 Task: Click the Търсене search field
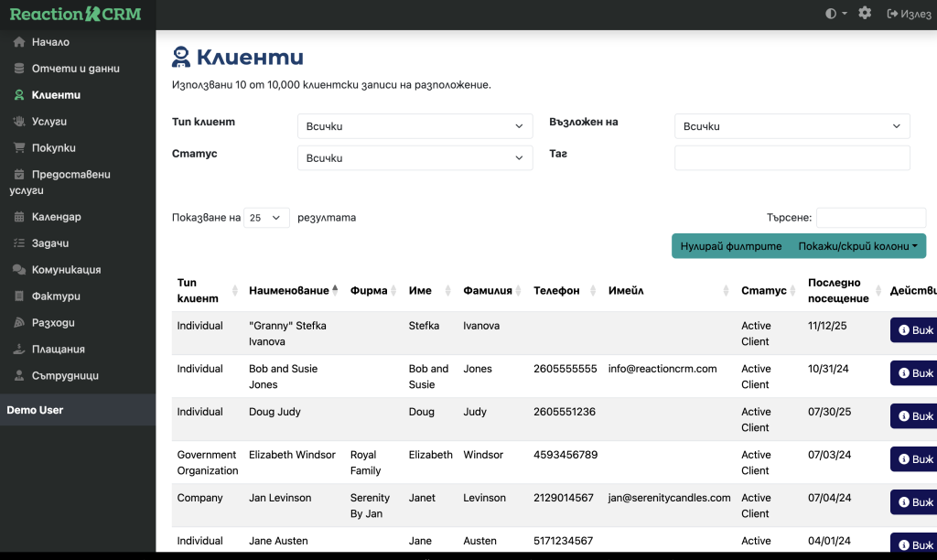click(x=870, y=218)
